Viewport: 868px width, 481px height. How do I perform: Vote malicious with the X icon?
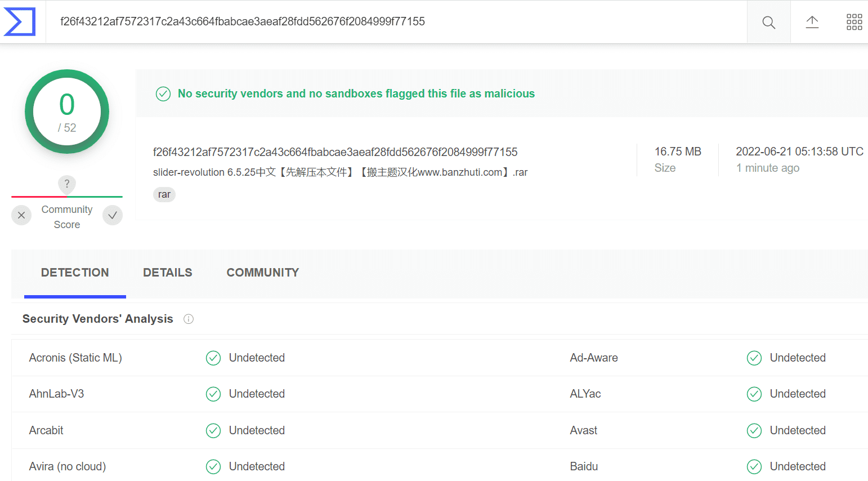[21, 215]
